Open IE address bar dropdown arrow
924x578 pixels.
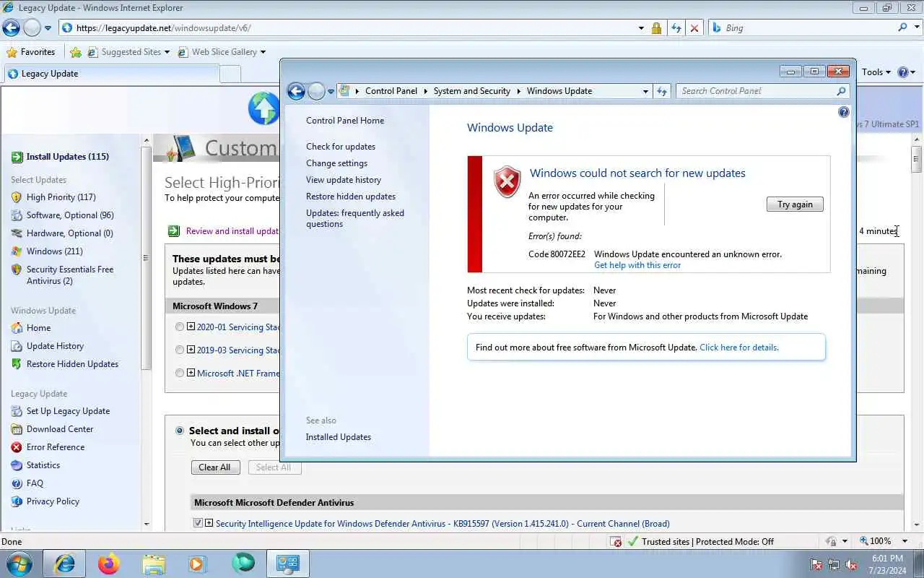[641, 28]
